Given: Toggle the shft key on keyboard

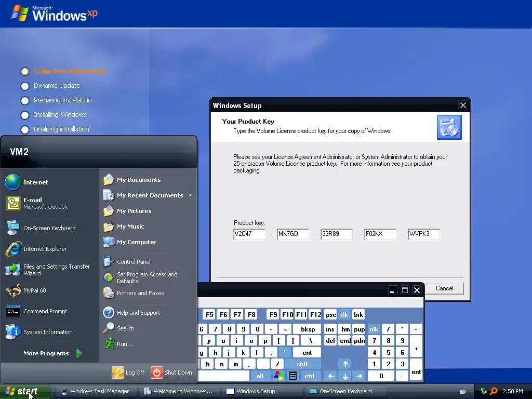Looking at the screenshot, I should [302, 364].
